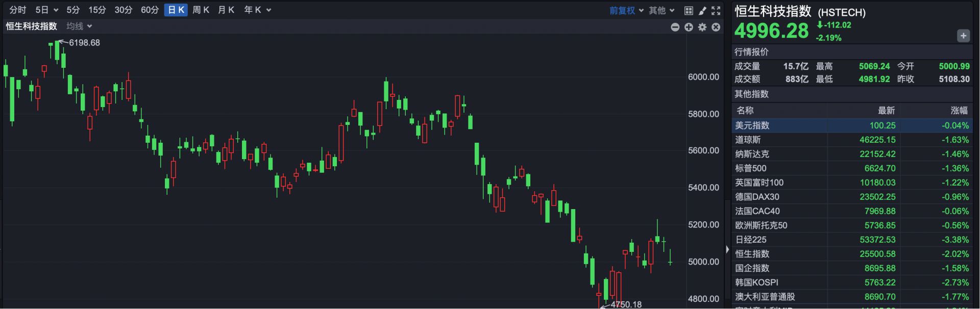Screen dimensions: 980x309
Task: Select the drawing brush tool
Action: (x=702, y=10)
